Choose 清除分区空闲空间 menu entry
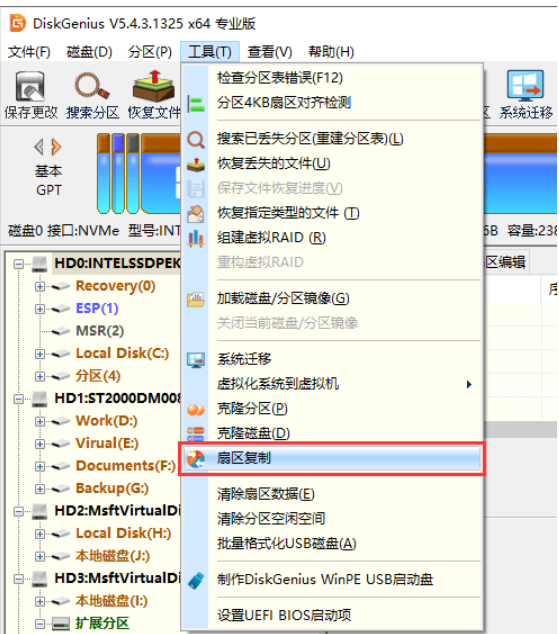Image resolution: width=559 pixels, height=634 pixels. click(x=331, y=519)
